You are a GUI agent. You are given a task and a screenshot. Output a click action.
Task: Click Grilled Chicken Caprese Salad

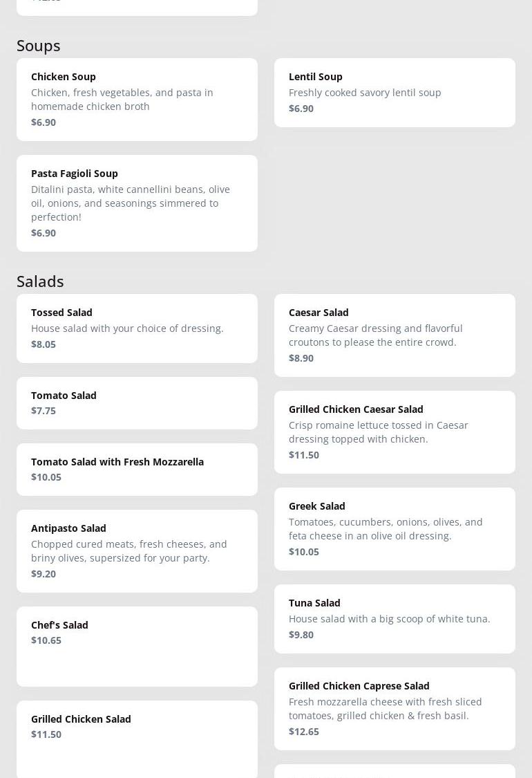[395, 708]
